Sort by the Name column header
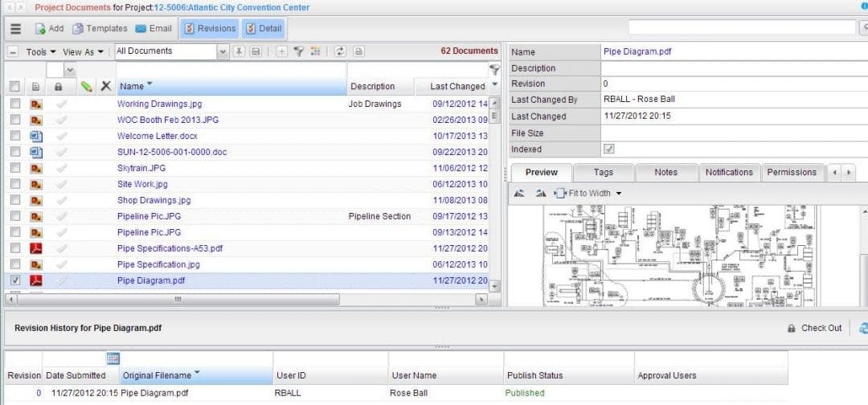Image resolution: width=868 pixels, height=405 pixels. pos(231,86)
